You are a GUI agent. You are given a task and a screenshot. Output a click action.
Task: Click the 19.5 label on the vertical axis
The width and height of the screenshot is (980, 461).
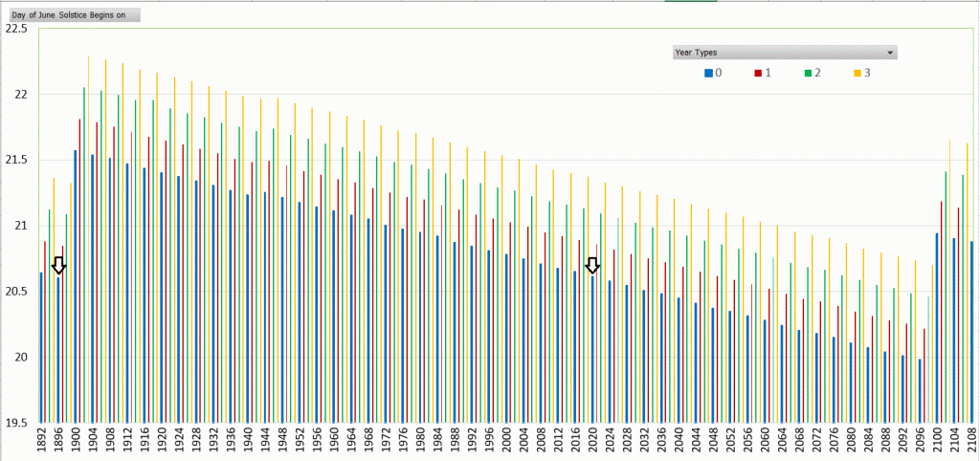(16, 422)
